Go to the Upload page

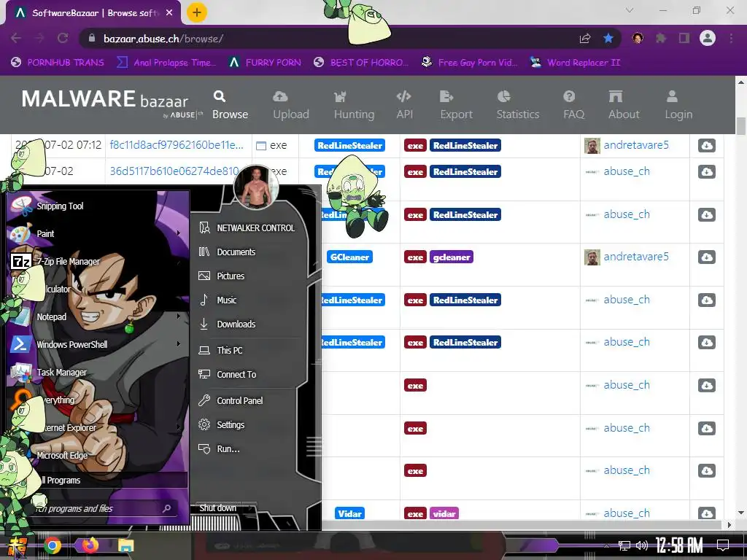[x=290, y=105]
